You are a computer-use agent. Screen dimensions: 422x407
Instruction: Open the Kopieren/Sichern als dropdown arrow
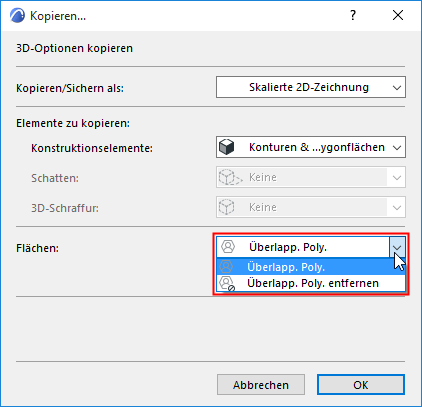click(397, 88)
